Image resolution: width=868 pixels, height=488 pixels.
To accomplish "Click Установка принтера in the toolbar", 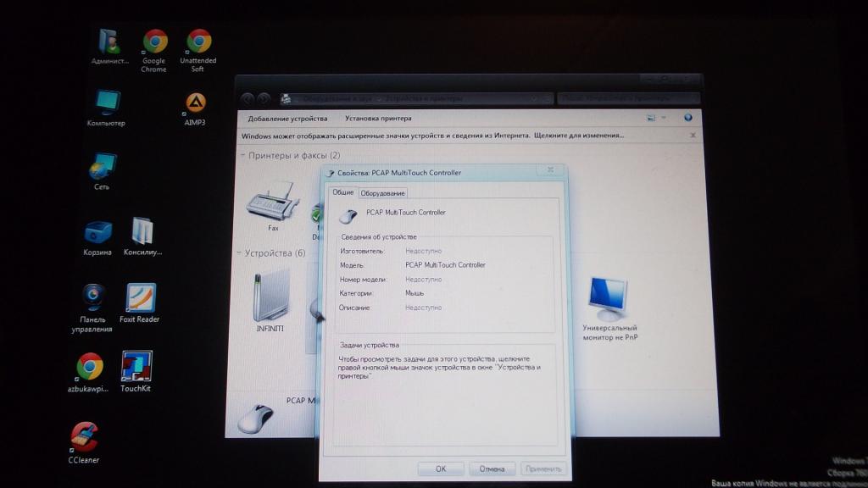I will point(378,119).
